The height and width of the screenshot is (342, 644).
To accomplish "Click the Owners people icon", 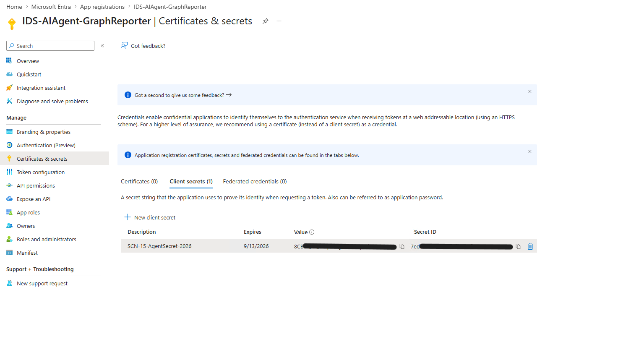I will (x=9, y=226).
